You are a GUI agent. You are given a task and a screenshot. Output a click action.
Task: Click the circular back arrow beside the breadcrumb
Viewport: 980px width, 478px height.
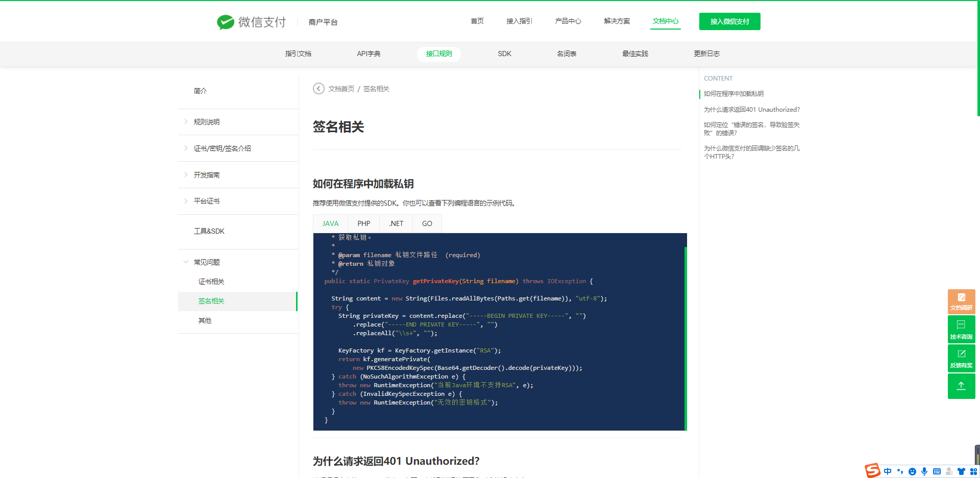[318, 88]
